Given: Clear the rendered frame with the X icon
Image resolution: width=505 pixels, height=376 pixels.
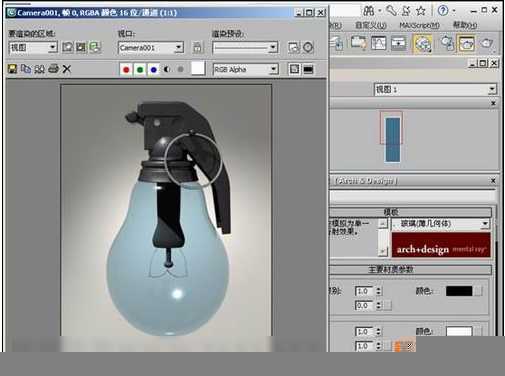Looking at the screenshot, I should pyautogui.click(x=67, y=69).
